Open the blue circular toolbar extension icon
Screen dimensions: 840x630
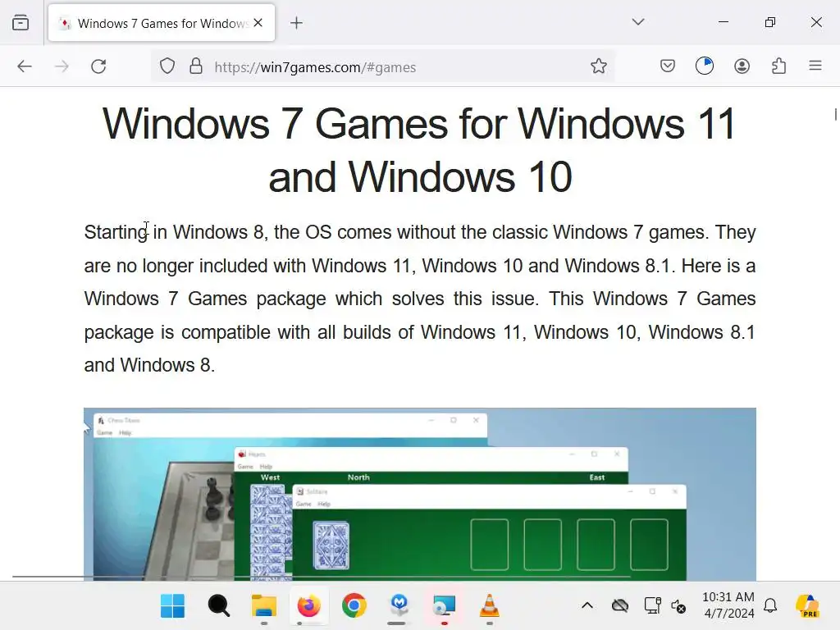point(705,66)
